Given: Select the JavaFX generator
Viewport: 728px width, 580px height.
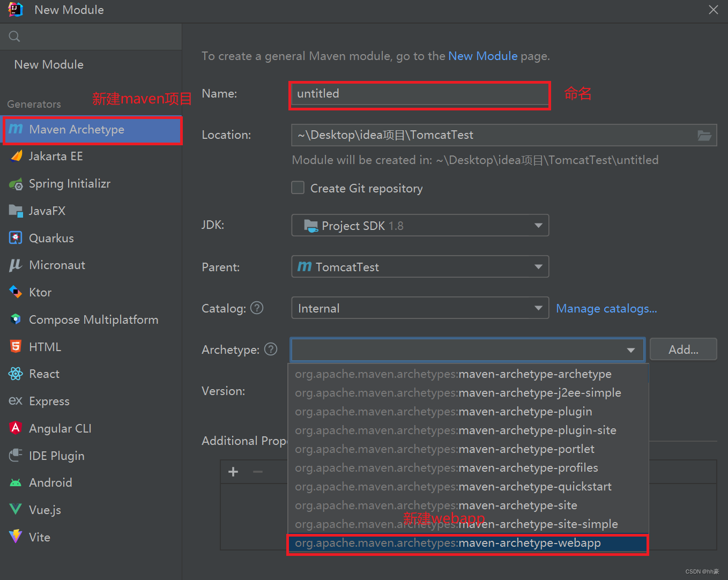Looking at the screenshot, I should [91, 211].
